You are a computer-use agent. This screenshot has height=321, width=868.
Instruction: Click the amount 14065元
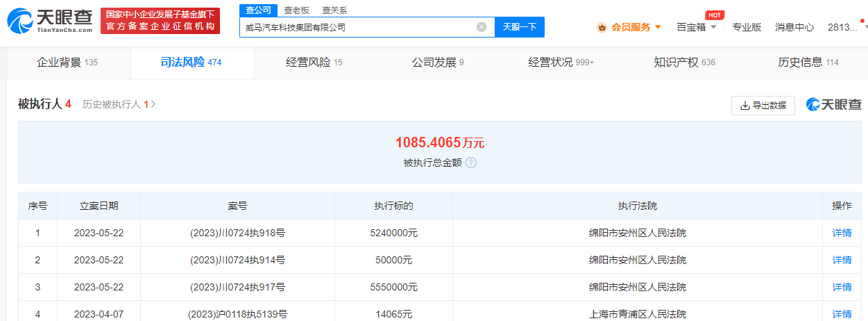(x=393, y=314)
